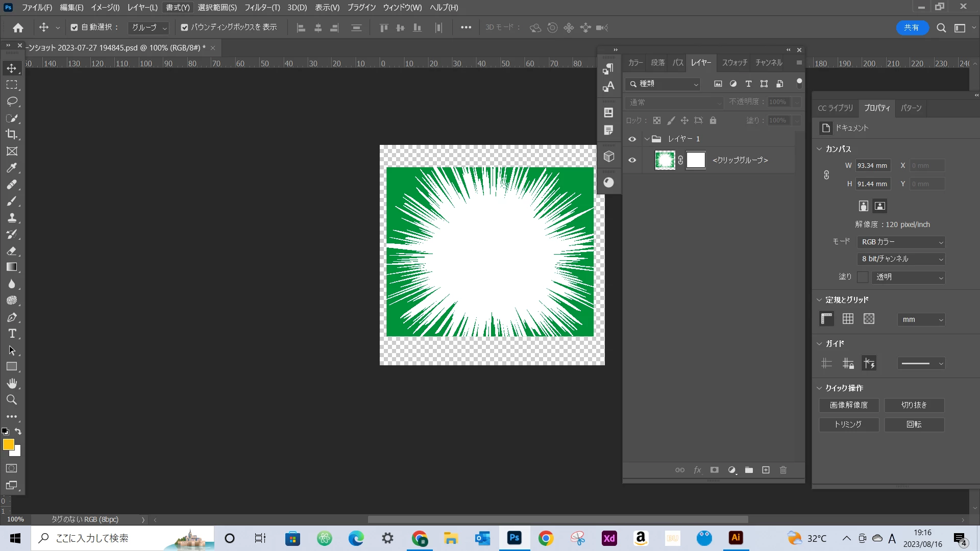Click the 共有 share button
The image size is (980, 551).
point(912,28)
